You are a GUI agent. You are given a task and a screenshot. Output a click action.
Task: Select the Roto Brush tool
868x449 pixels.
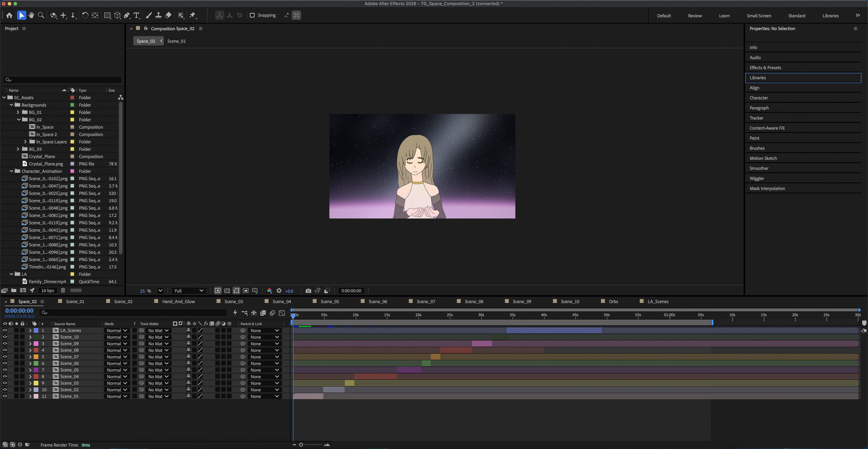click(181, 15)
